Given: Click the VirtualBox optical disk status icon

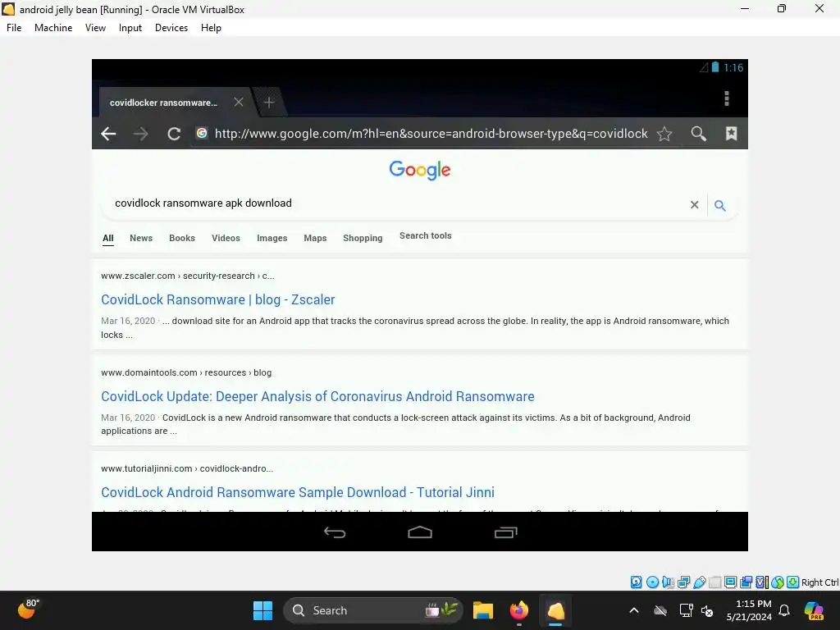Looking at the screenshot, I should (x=652, y=582).
